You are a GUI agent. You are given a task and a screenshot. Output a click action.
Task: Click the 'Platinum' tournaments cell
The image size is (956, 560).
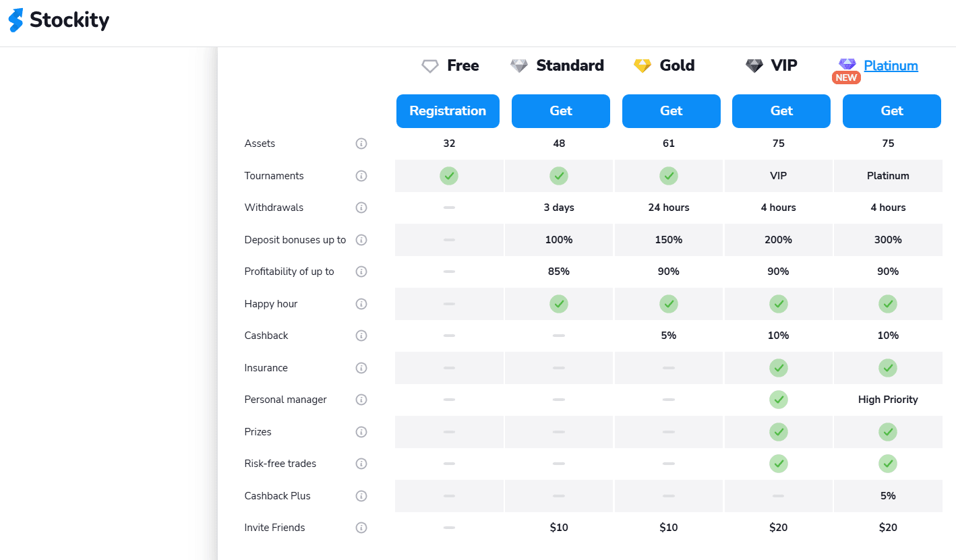click(888, 176)
